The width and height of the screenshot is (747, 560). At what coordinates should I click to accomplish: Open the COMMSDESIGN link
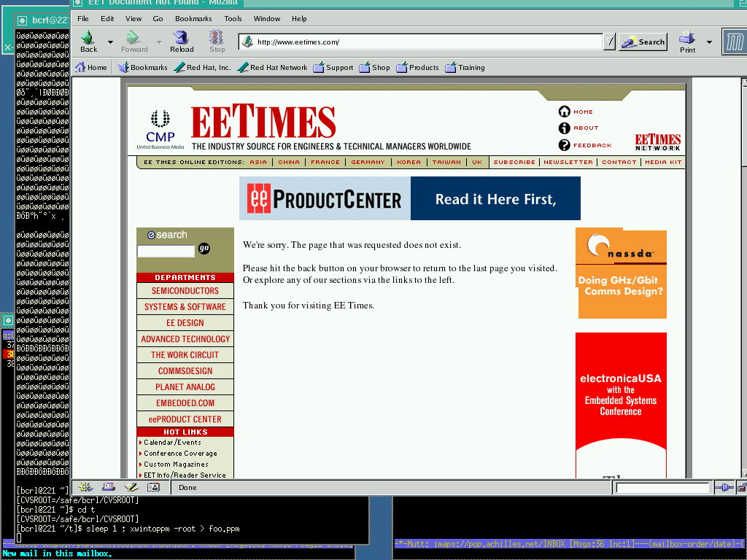[x=185, y=371]
